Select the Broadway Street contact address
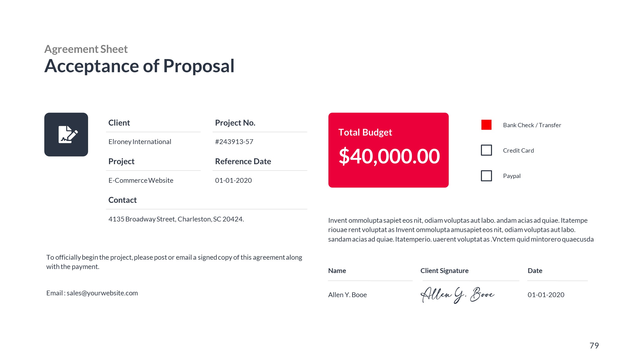The width and height of the screenshot is (644, 362). point(176,219)
